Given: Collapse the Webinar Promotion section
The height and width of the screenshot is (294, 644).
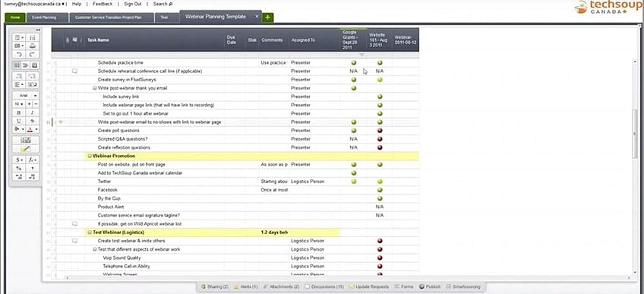Looking at the screenshot, I should tap(90, 156).
